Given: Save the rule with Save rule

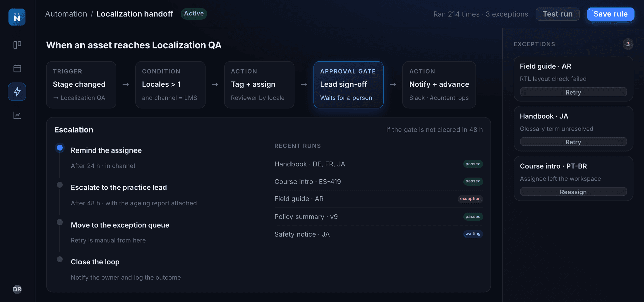Looking at the screenshot, I should (610, 14).
